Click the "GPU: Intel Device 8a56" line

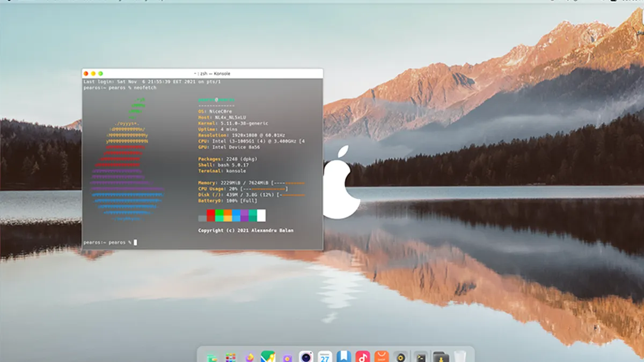229,147
